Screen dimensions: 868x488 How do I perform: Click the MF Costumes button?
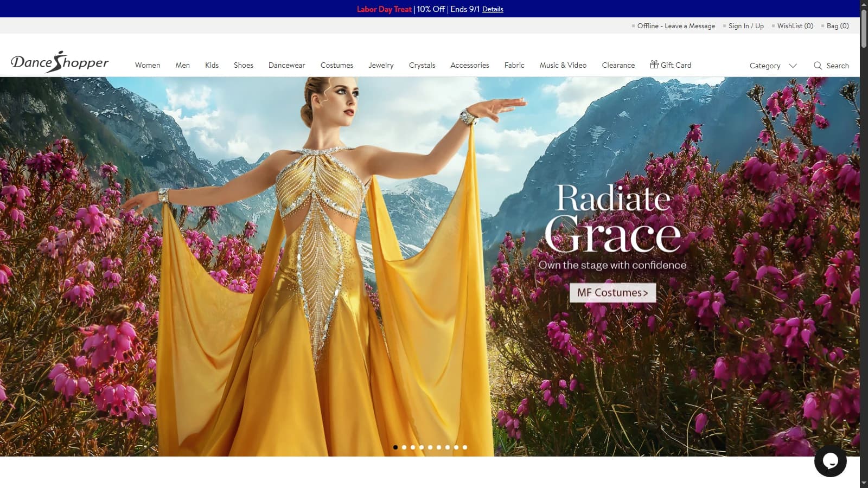click(x=612, y=293)
